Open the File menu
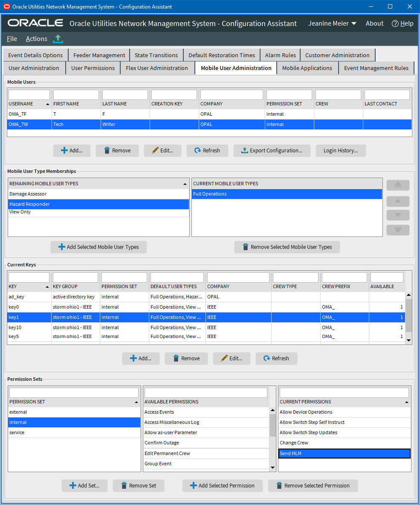The width and height of the screenshot is (420, 505). pos(12,39)
